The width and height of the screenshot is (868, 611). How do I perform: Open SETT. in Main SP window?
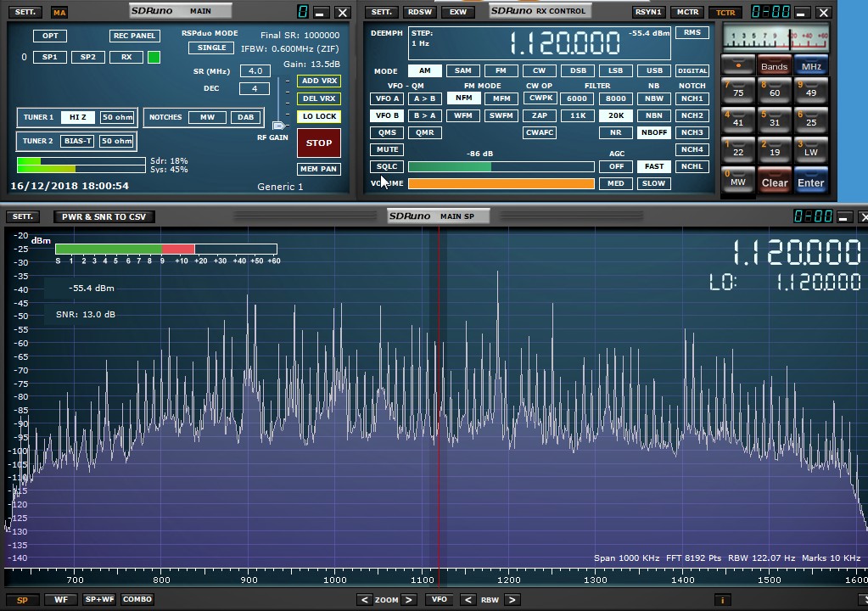pos(23,217)
